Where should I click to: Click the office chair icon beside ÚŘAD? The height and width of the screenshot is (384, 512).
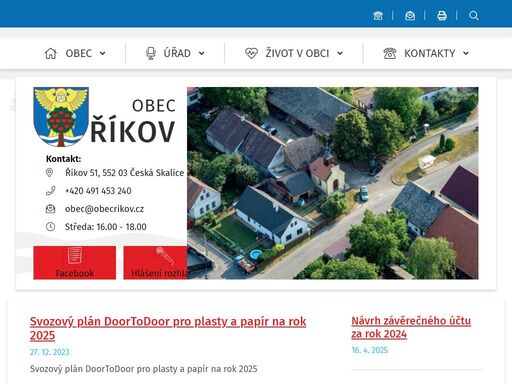151,53
